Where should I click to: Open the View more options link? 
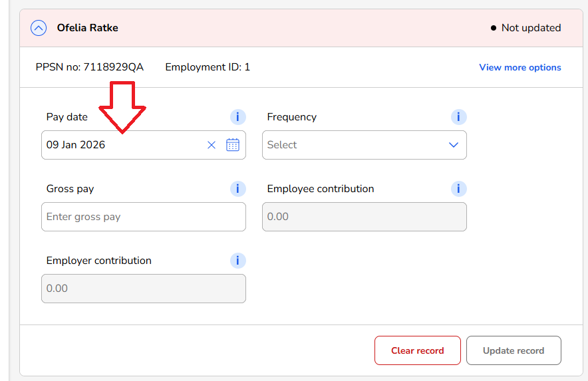[519, 67]
